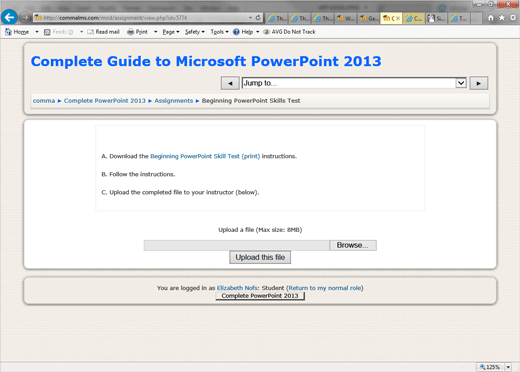
Task: Click the Read mail toolbar button
Action: (x=103, y=32)
